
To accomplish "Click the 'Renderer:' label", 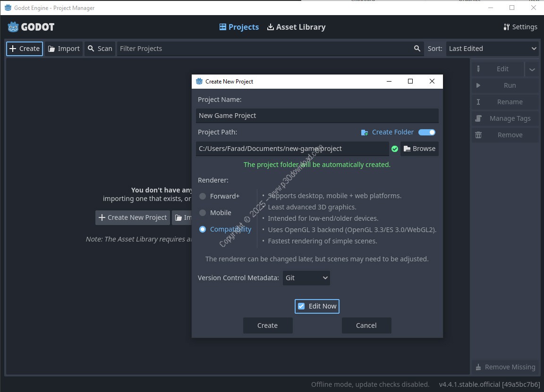I will pyautogui.click(x=213, y=180).
